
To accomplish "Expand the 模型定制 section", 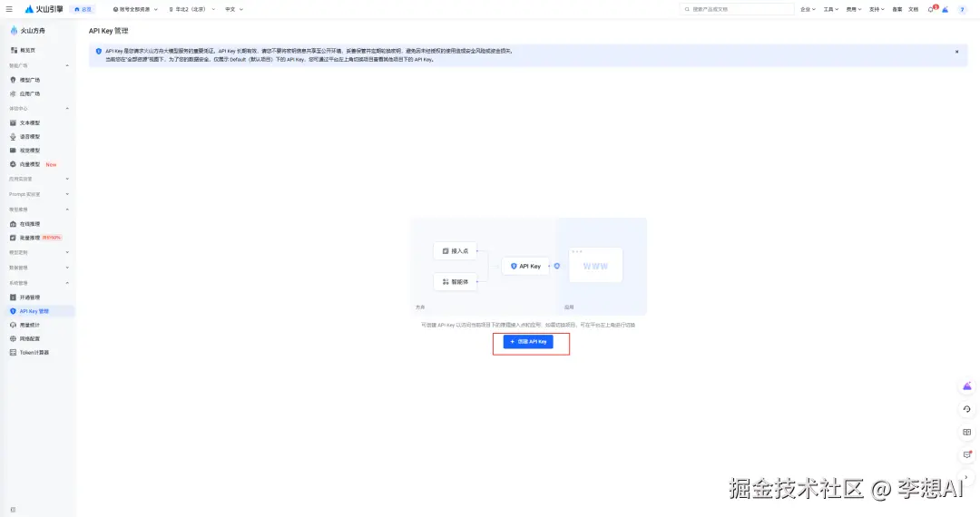I will click(x=67, y=253).
